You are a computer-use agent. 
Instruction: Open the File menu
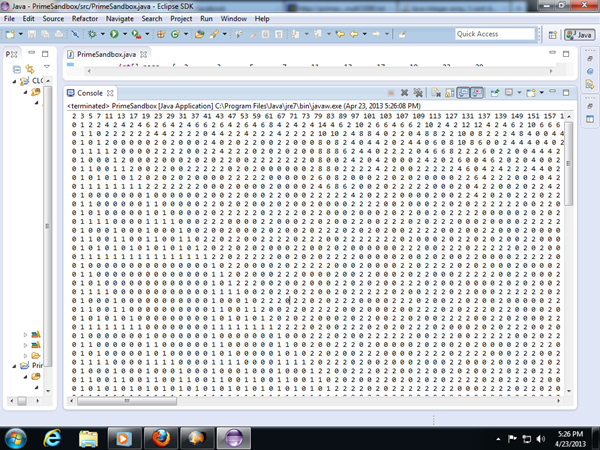point(9,19)
